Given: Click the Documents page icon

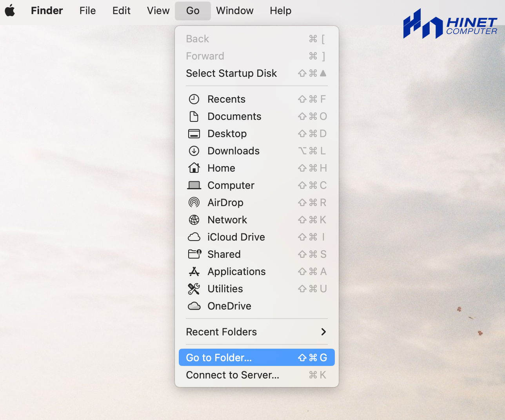Looking at the screenshot, I should pos(194,116).
